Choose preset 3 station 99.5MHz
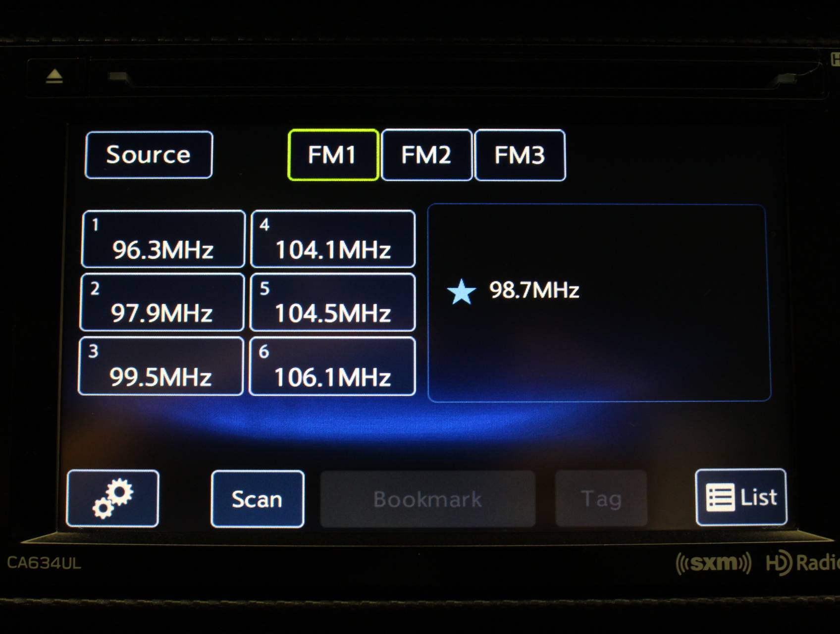 tap(161, 367)
